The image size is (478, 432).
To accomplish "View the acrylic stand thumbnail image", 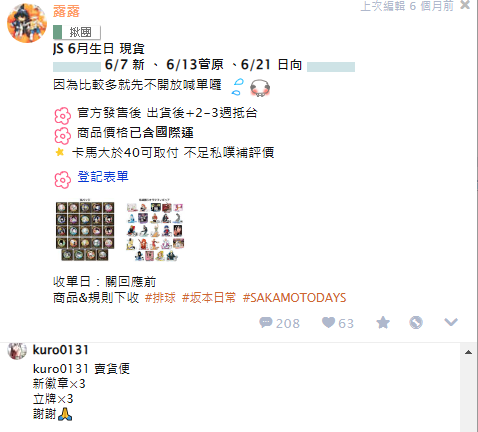I will [155, 230].
